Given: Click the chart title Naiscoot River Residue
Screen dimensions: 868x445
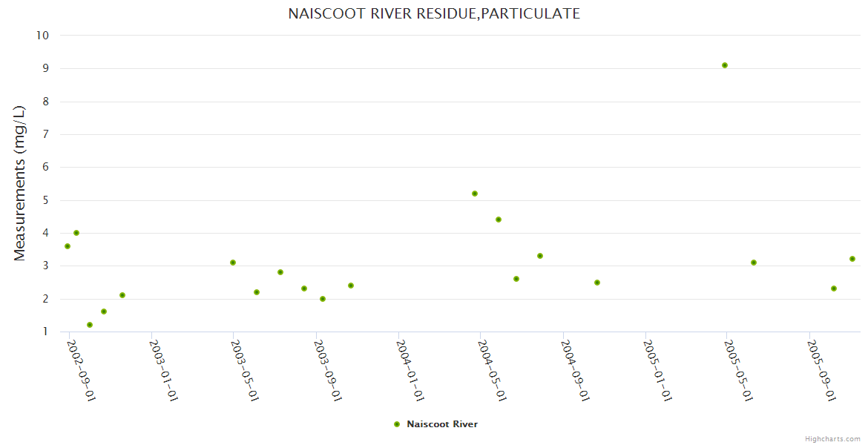Looking at the screenshot, I should coord(434,13).
